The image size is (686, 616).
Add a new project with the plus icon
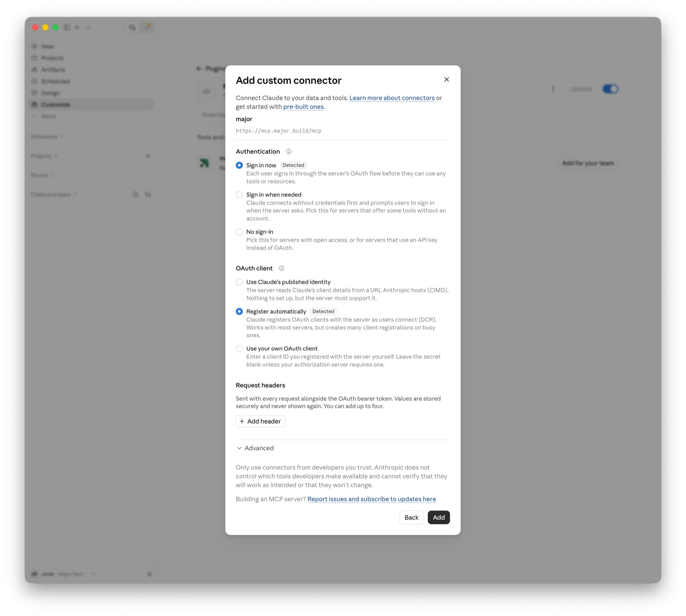click(x=148, y=156)
